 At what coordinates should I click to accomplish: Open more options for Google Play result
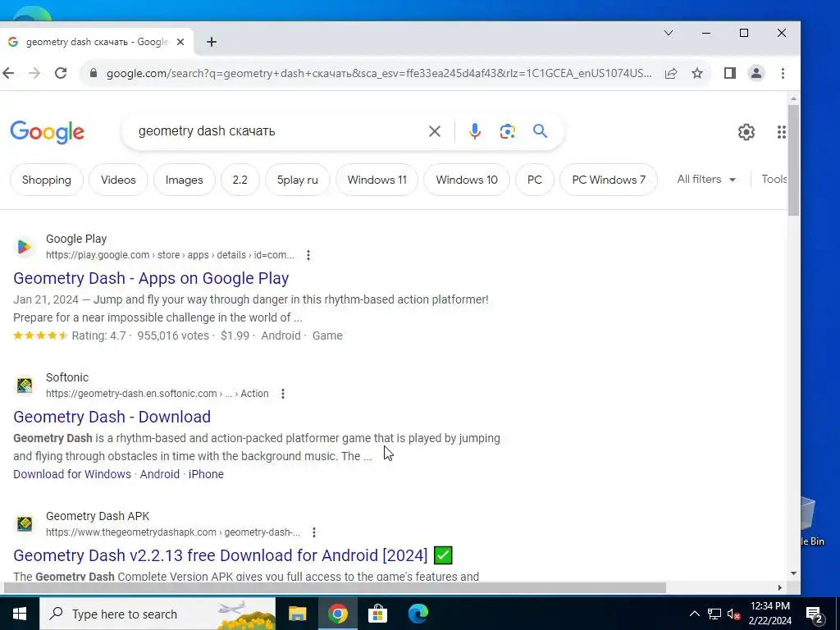308,256
